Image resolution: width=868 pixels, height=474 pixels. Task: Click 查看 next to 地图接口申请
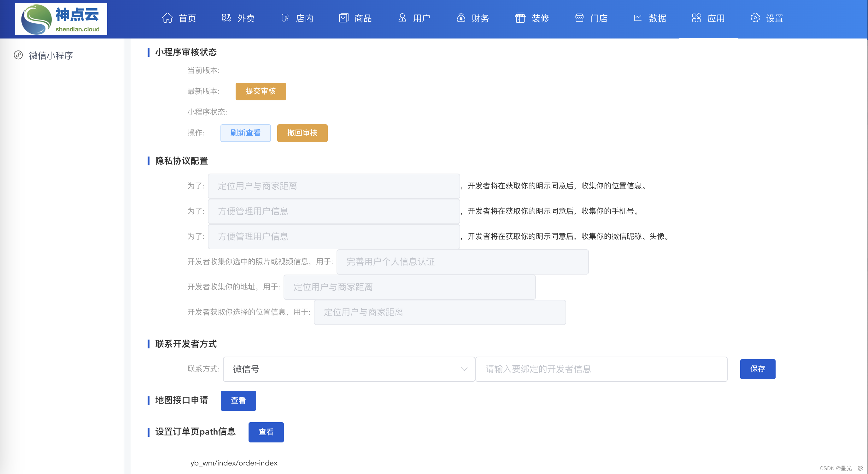click(x=238, y=400)
